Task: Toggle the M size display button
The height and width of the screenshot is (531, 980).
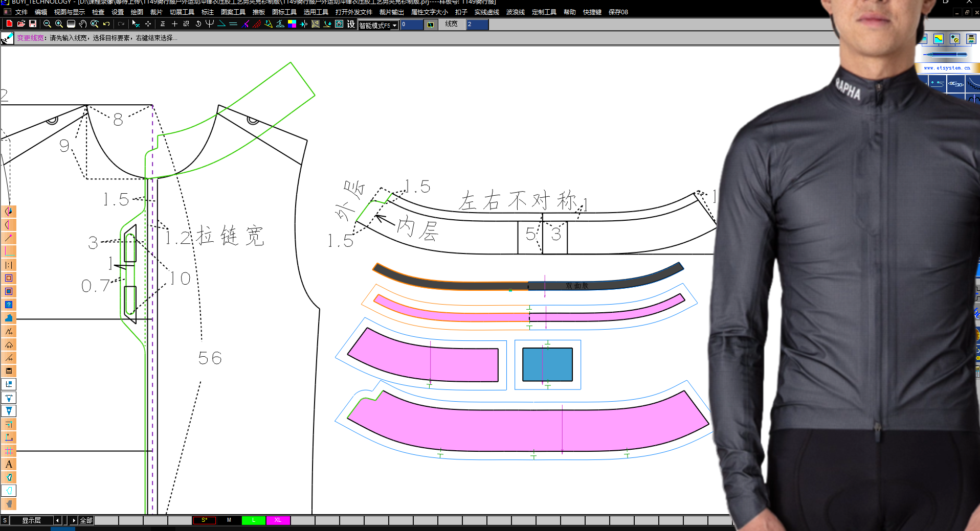Action: (x=229, y=520)
